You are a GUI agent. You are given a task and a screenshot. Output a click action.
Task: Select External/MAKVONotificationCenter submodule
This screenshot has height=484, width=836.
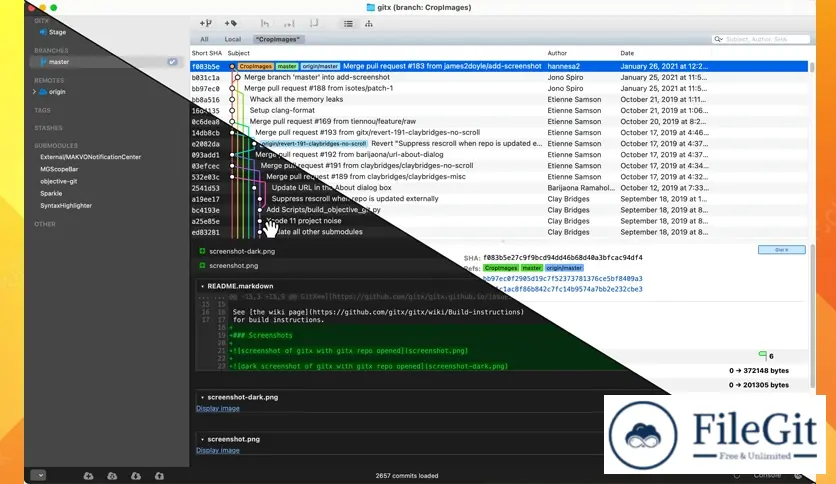(91, 157)
